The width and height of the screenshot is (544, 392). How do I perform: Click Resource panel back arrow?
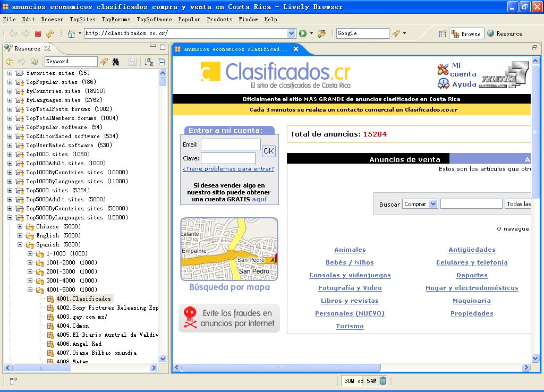(x=10, y=62)
